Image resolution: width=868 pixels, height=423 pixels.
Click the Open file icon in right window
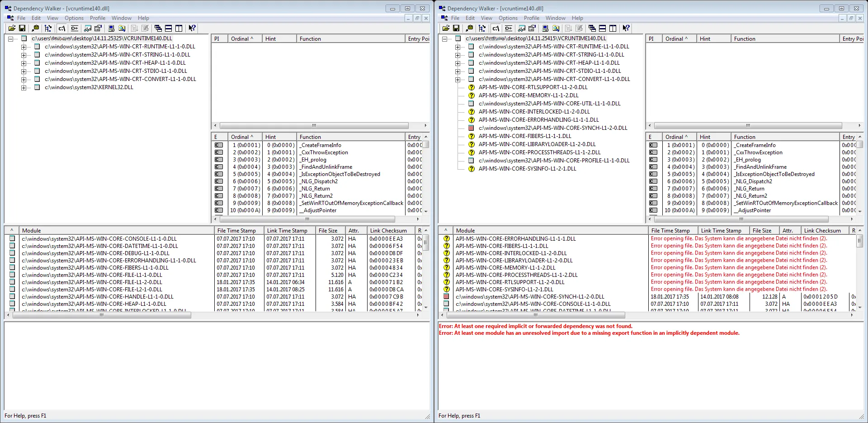pos(446,28)
